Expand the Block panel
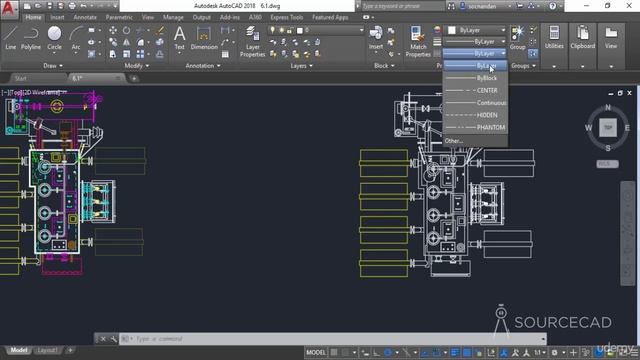Image resolution: width=640 pixels, height=360 pixels. [384, 66]
